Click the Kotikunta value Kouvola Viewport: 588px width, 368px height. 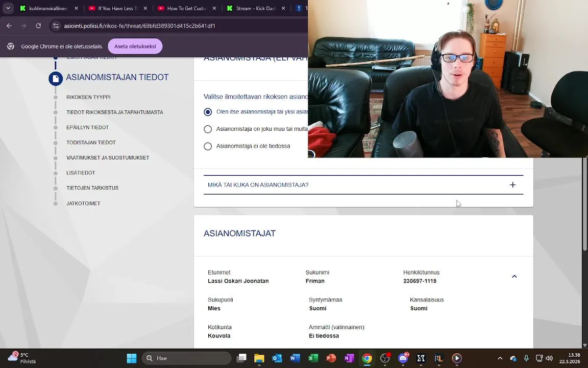(x=219, y=336)
